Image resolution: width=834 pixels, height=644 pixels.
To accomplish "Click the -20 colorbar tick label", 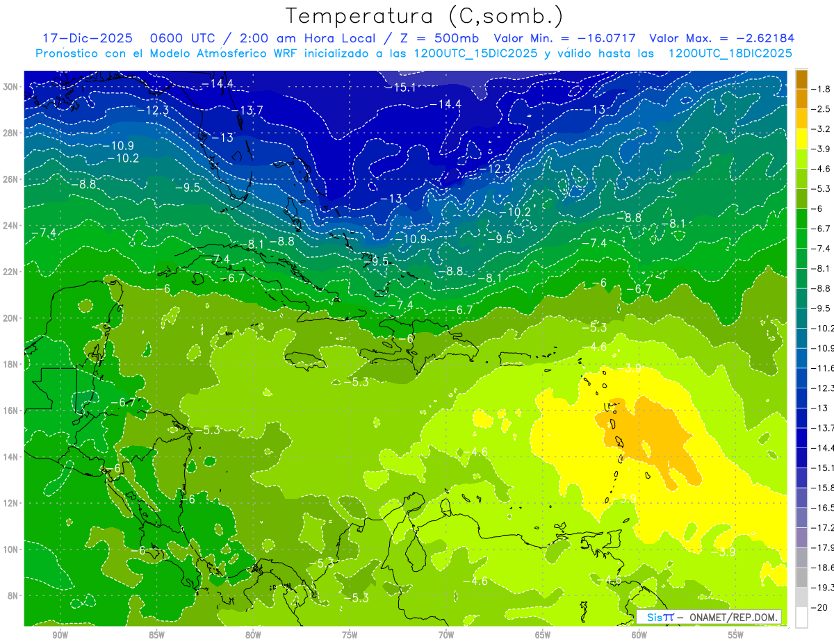I will coord(820,607).
